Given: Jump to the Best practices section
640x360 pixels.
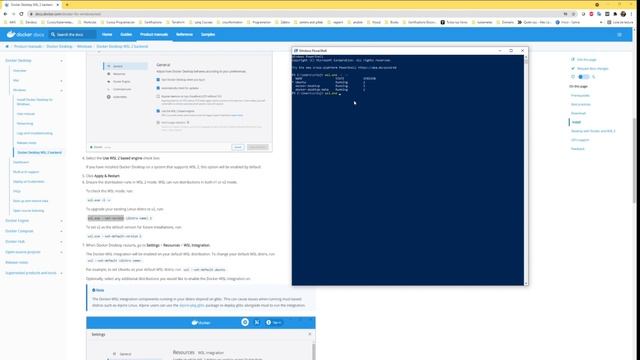Looking at the screenshot, I should click(x=581, y=104).
